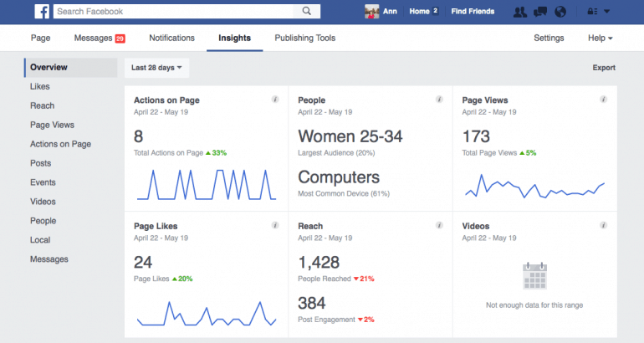Open the Publishing Tools tab
This screenshot has width=644, height=343.
(304, 38)
